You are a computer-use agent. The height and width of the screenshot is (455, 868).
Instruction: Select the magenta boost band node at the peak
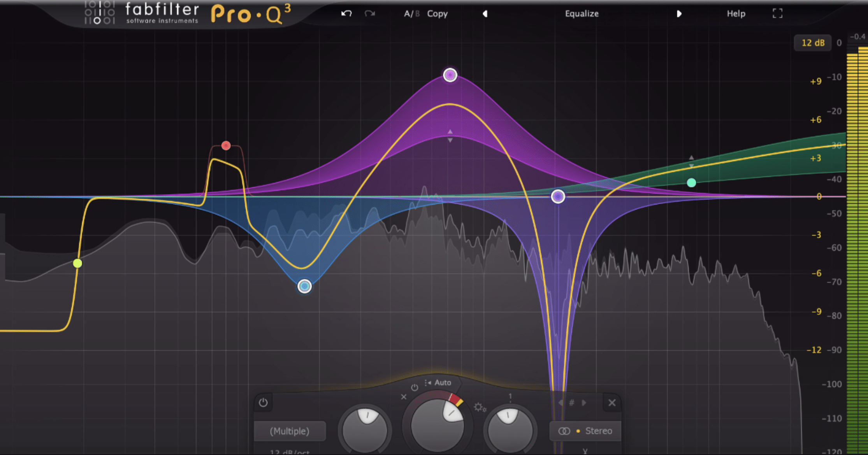pyautogui.click(x=450, y=75)
